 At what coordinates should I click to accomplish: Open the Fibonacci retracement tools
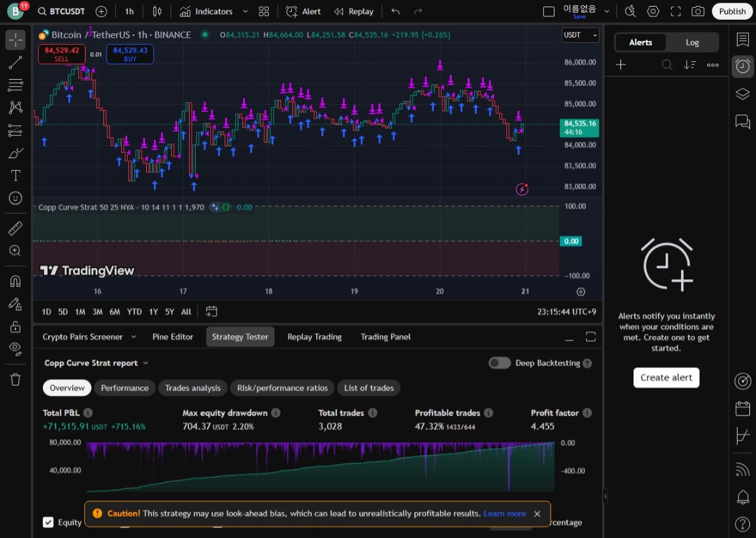[x=15, y=85]
